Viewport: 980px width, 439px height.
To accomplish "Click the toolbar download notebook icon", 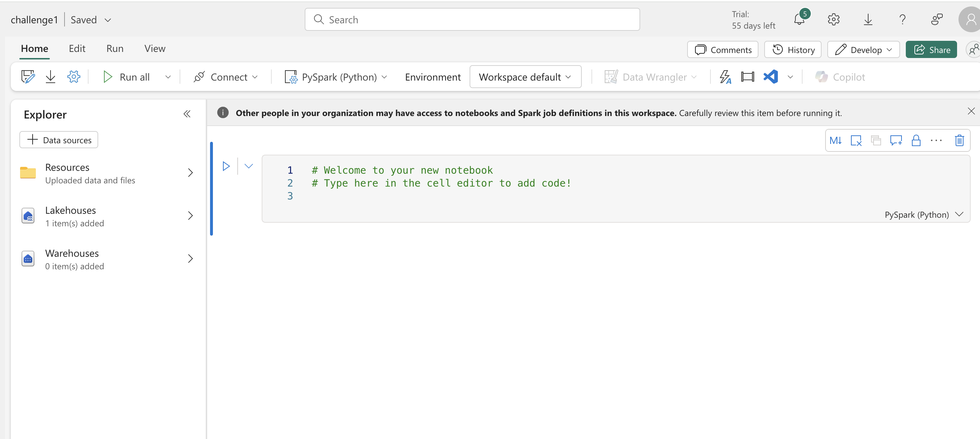I will click(50, 77).
